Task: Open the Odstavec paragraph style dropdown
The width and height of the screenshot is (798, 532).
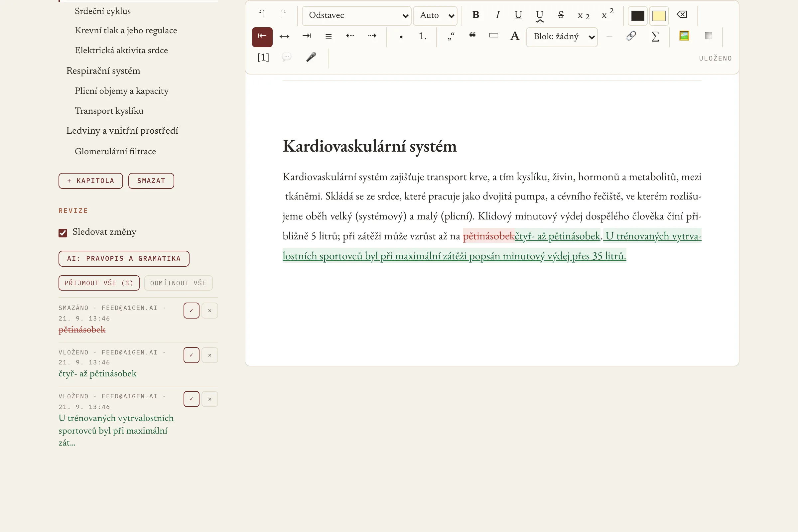Action: pos(356,16)
